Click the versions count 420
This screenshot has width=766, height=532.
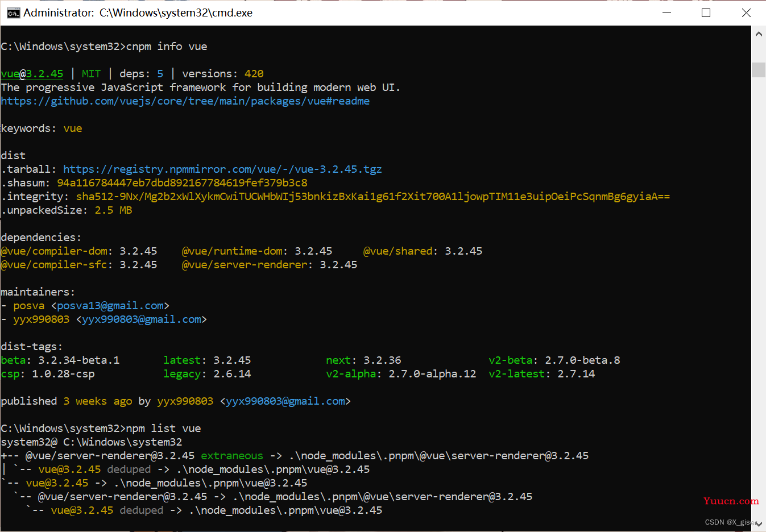coord(254,74)
